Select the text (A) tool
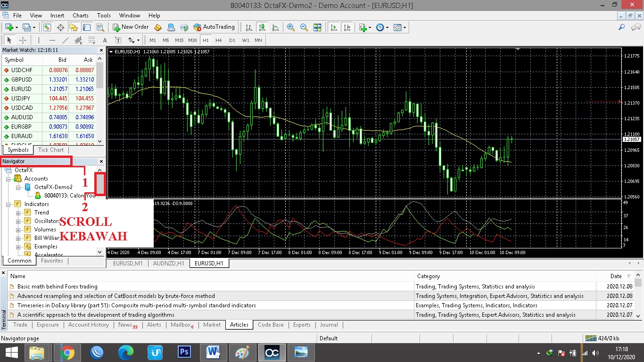Image resolution: width=644 pixels, height=362 pixels. [x=105, y=40]
